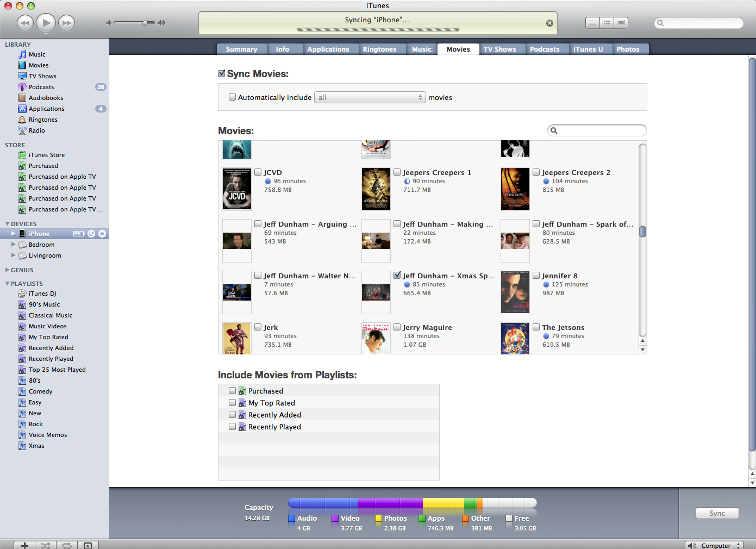Click the speaker icon beside Computer
The height and width of the screenshot is (549, 756).
(x=692, y=545)
